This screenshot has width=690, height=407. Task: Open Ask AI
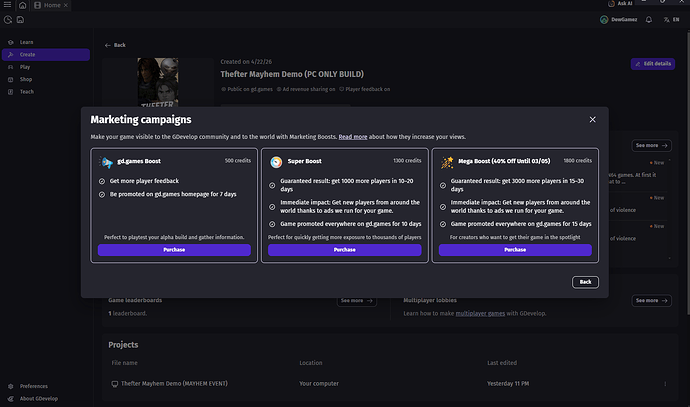(x=620, y=4)
